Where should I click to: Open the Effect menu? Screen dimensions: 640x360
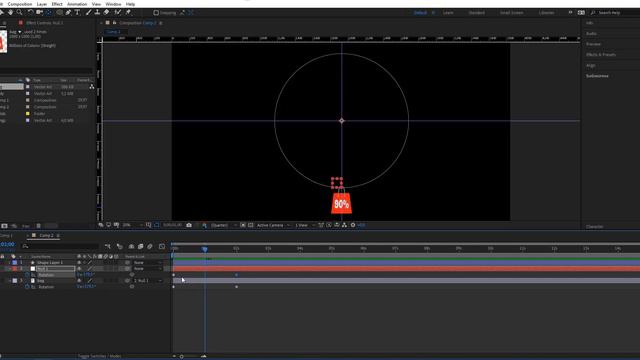click(57, 4)
